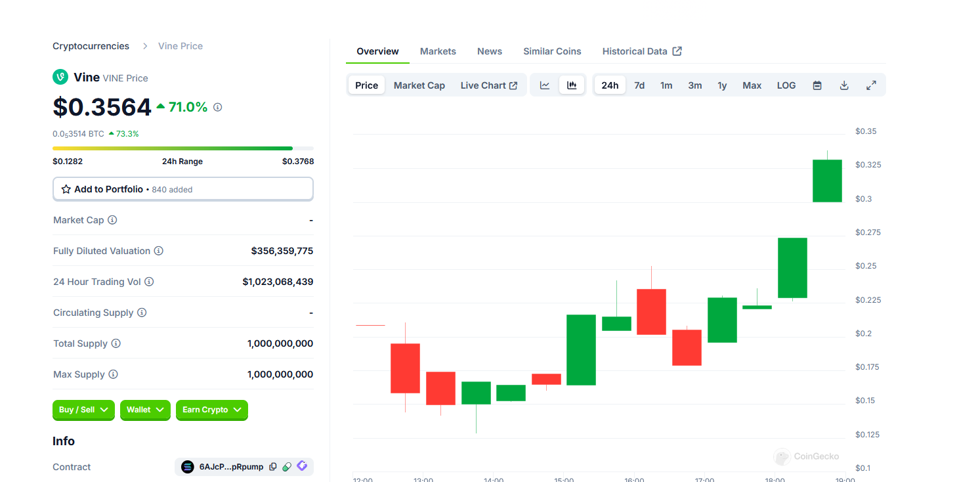Open the News tab
This screenshot has width=980, height=482.
pyautogui.click(x=490, y=51)
